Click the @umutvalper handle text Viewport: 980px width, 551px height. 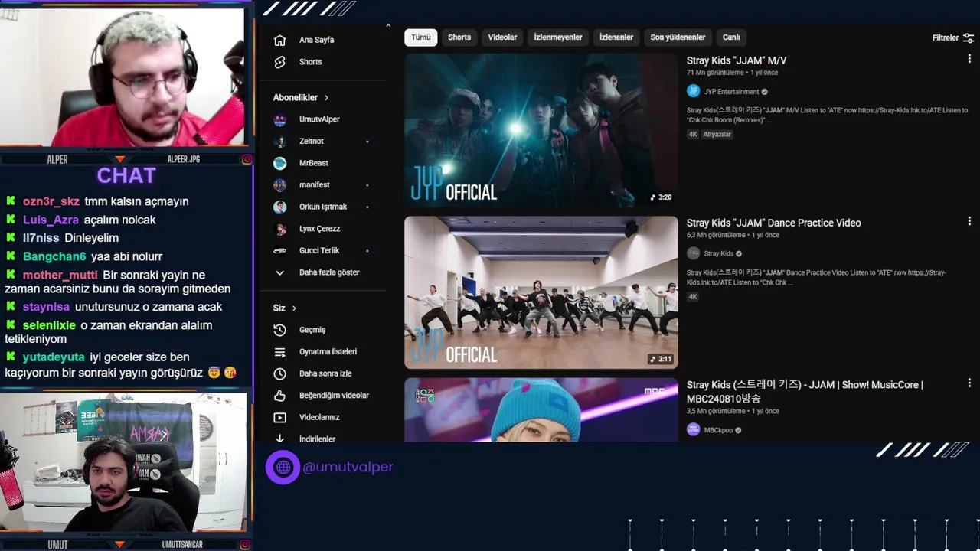(x=348, y=467)
